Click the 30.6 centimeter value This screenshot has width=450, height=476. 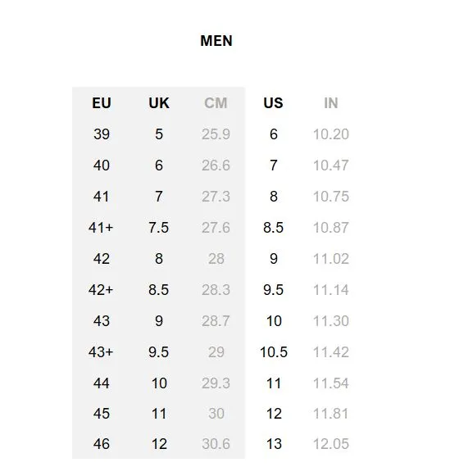click(216, 444)
